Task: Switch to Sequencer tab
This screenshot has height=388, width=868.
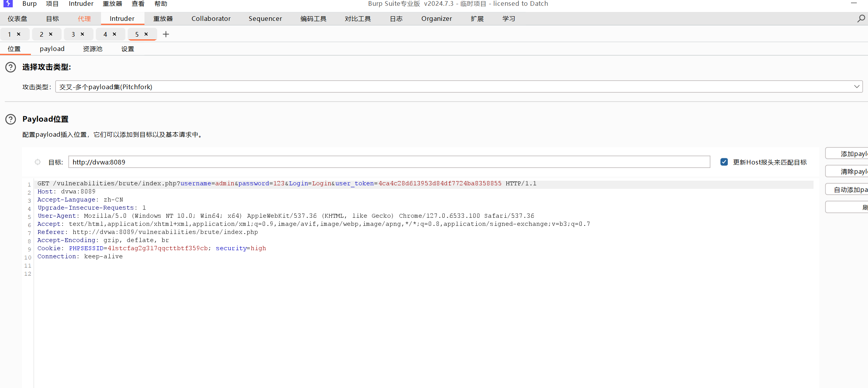Action: (x=265, y=19)
